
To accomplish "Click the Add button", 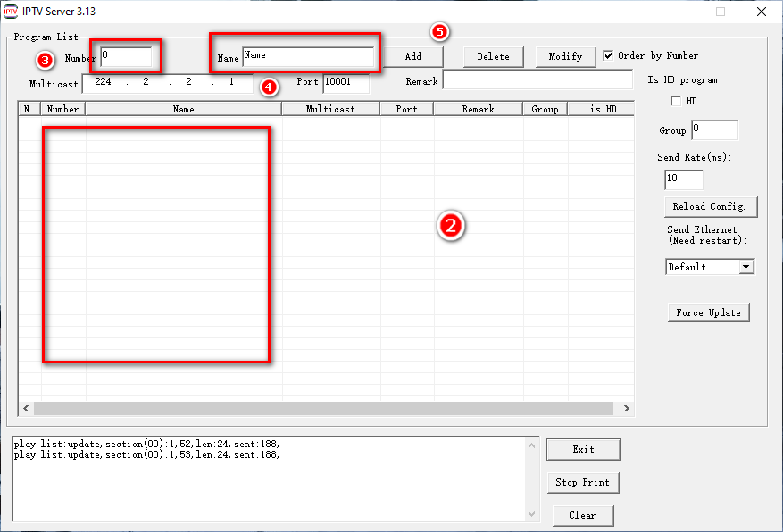I will coord(412,56).
